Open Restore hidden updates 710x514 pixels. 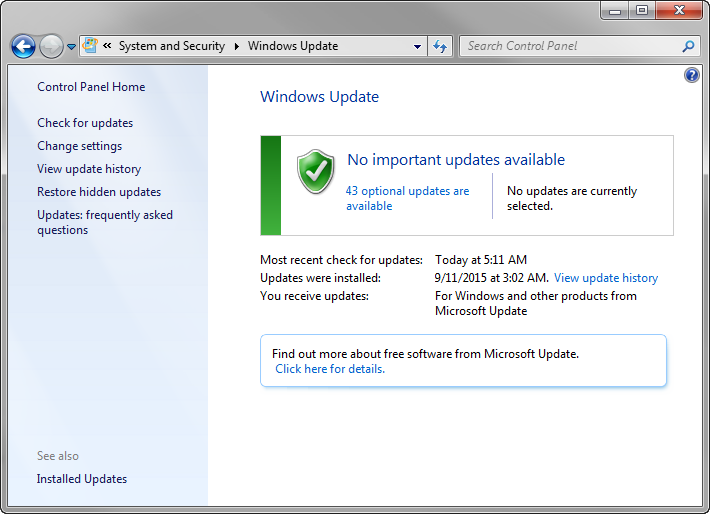[99, 192]
